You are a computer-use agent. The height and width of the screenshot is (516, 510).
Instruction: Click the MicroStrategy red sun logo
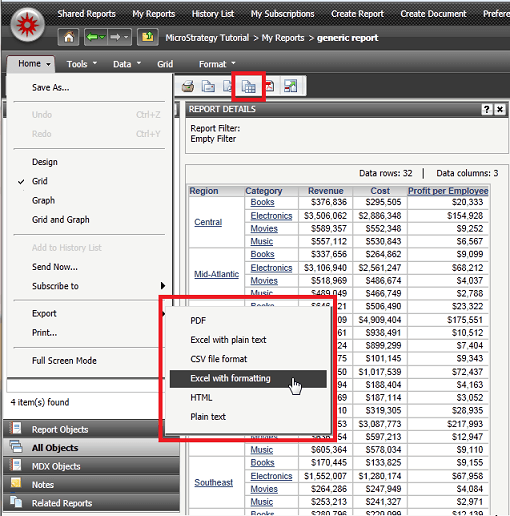point(27,25)
